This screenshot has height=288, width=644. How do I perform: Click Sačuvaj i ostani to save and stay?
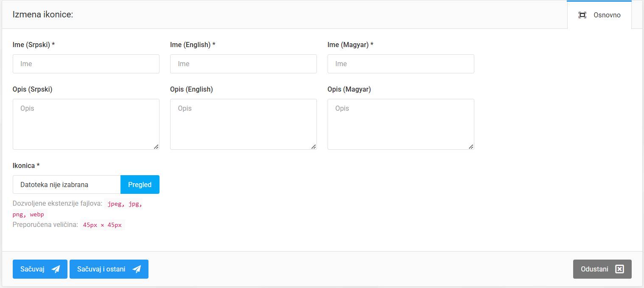coord(109,269)
